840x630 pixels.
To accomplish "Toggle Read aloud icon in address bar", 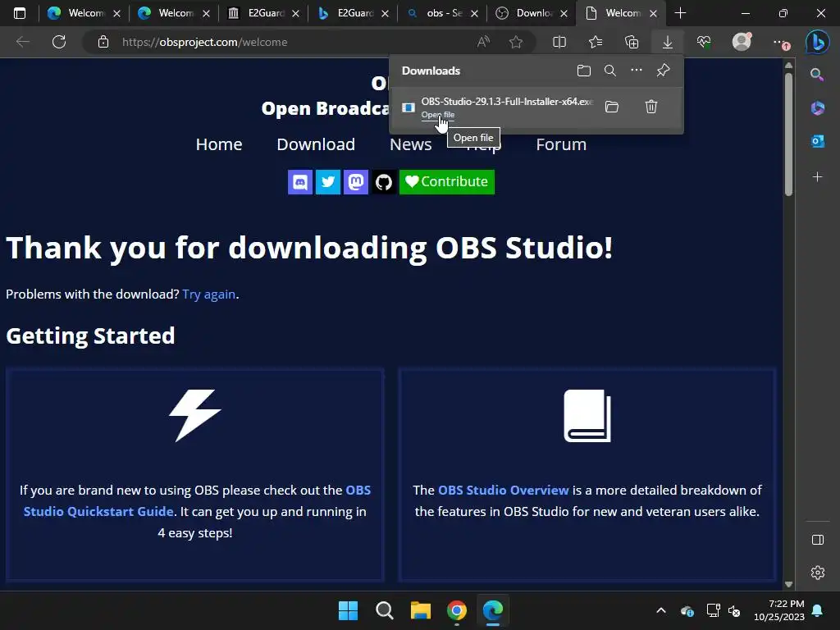I will click(483, 42).
